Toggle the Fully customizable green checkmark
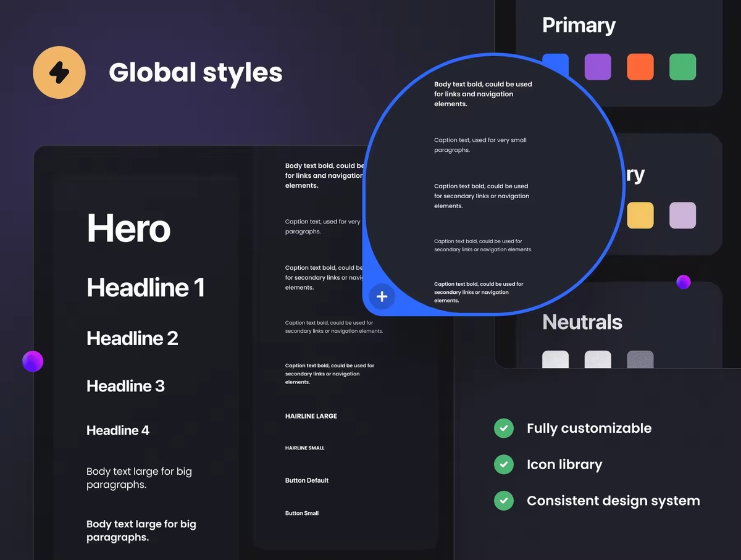 tap(504, 428)
